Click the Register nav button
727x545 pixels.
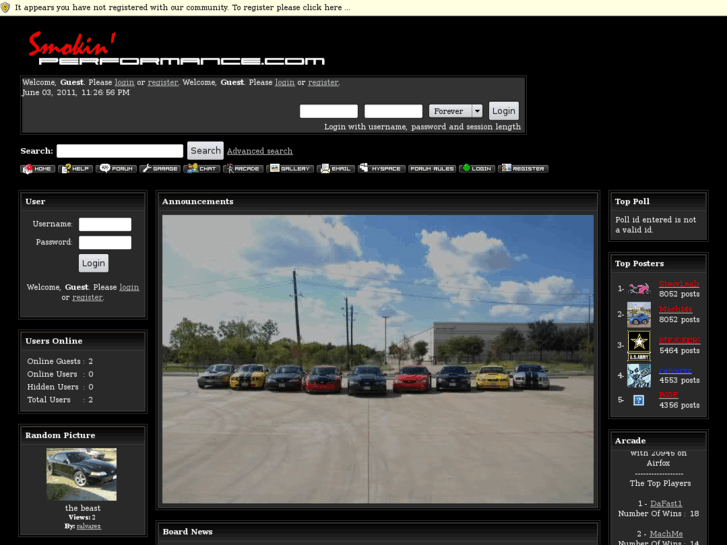click(x=523, y=168)
